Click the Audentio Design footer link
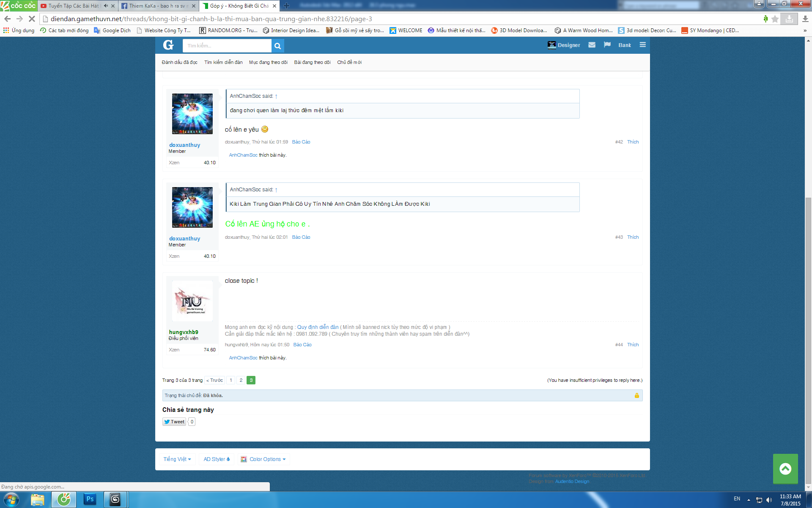 (x=572, y=481)
